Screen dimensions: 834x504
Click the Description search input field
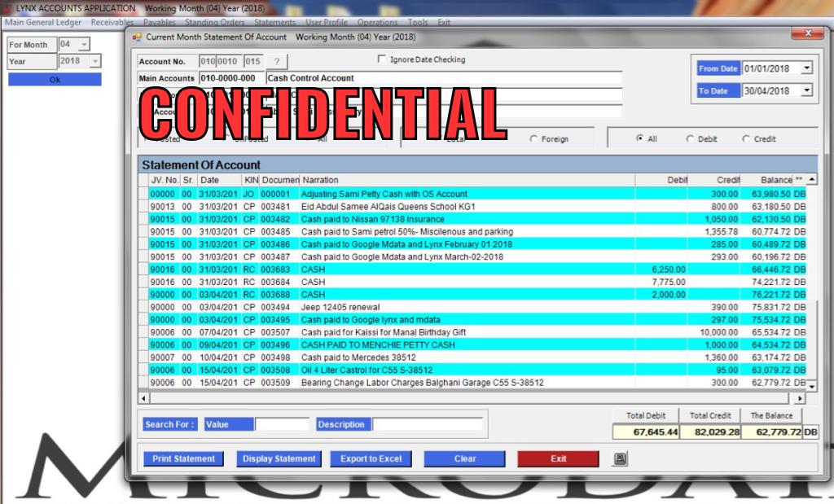click(x=428, y=424)
